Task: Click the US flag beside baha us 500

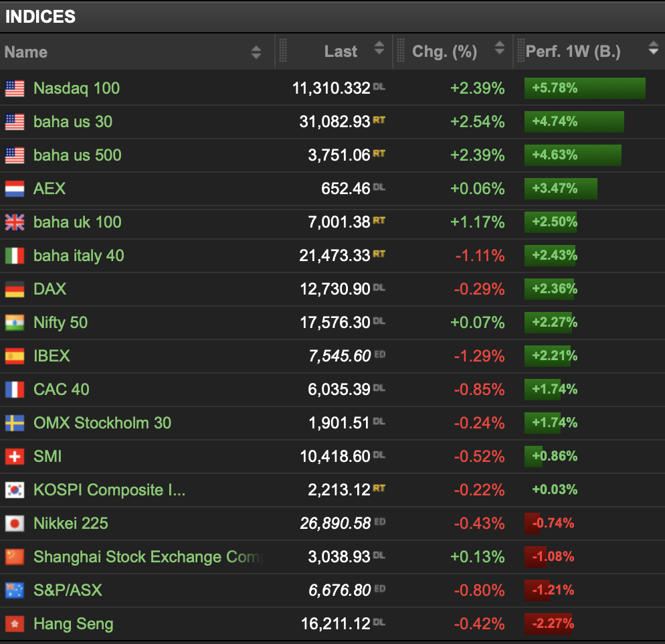Action: tap(15, 155)
